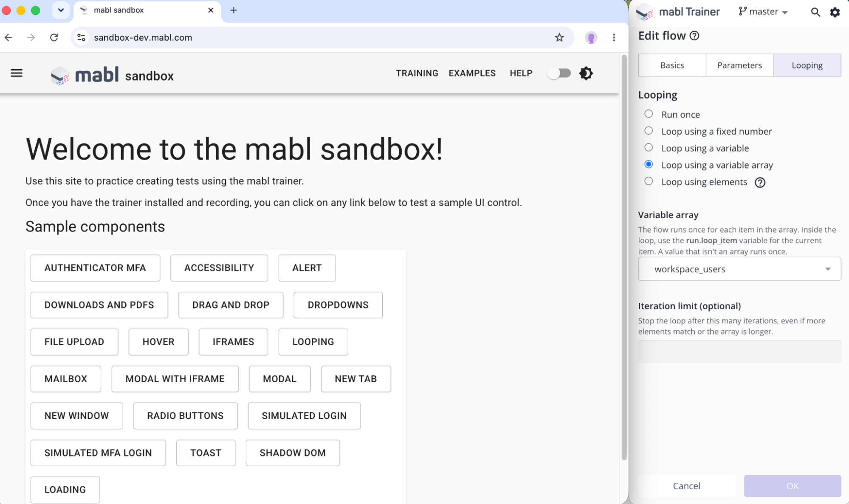Reload the sandbox page
This screenshot has width=849, height=504.
point(54,37)
